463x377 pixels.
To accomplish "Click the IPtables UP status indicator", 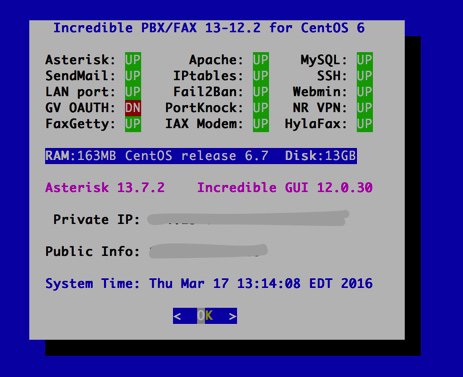I will point(261,76).
